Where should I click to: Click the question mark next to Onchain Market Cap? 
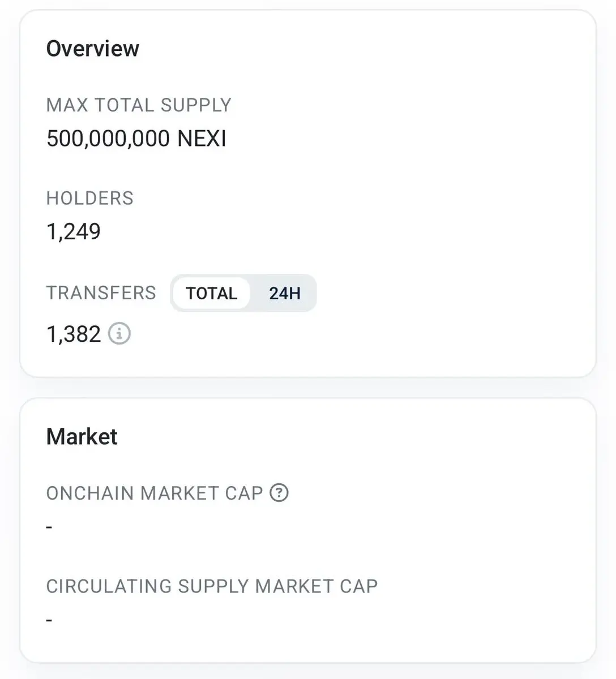tap(279, 493)
